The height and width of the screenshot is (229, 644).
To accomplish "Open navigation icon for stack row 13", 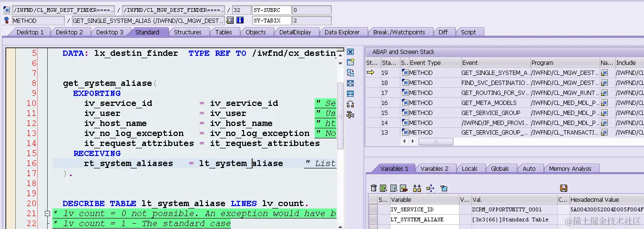I will (604, 133).
